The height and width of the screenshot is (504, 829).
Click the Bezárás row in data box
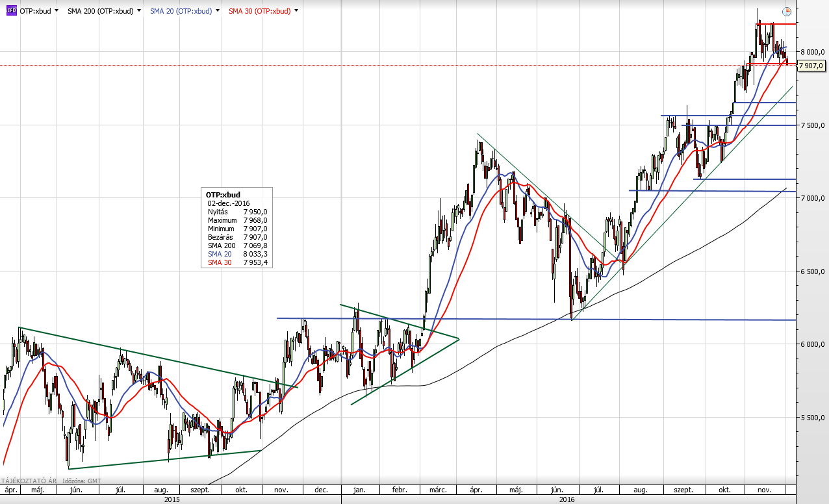[237, 237]
